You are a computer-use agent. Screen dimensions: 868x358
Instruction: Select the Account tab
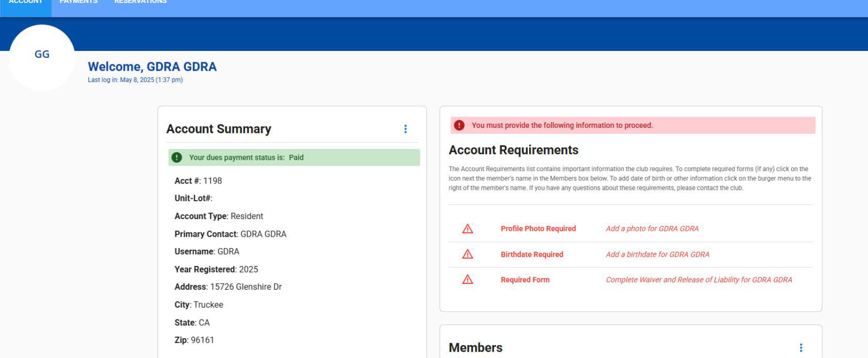[x=26, y=2]
